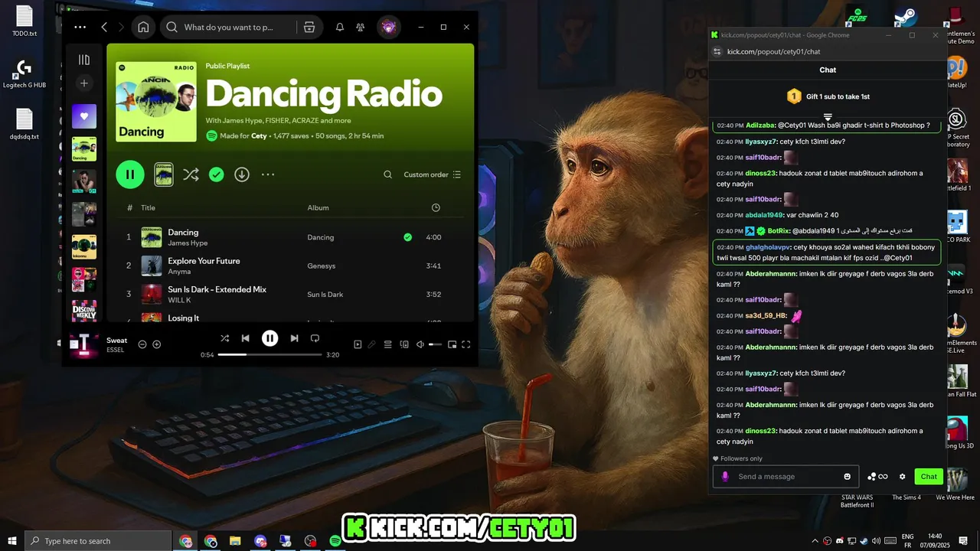
Task: Open the emoji picker in Kick chat
Action: click(x=847, y=476)
